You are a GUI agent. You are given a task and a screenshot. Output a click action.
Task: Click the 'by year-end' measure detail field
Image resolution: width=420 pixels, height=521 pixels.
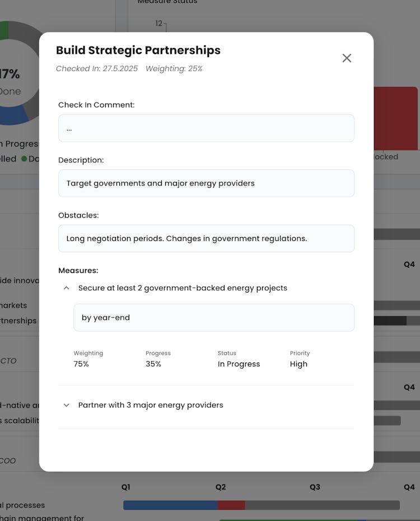coord(213,318)
